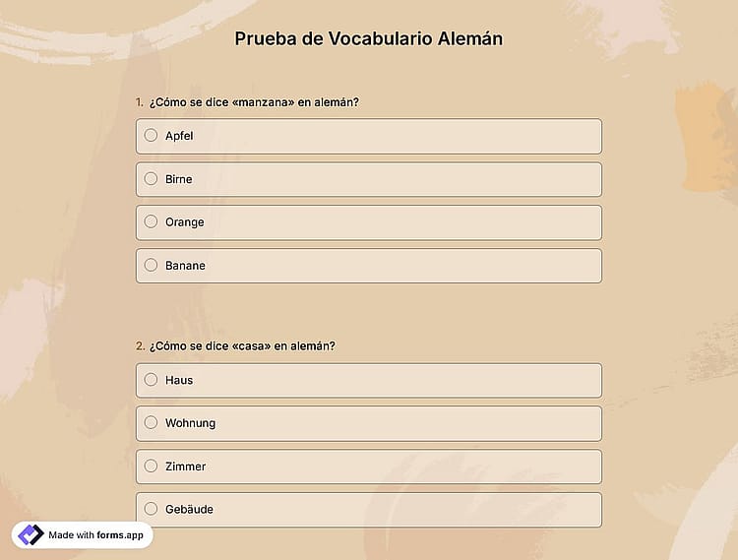Select the Gebäude radio button

151,509
